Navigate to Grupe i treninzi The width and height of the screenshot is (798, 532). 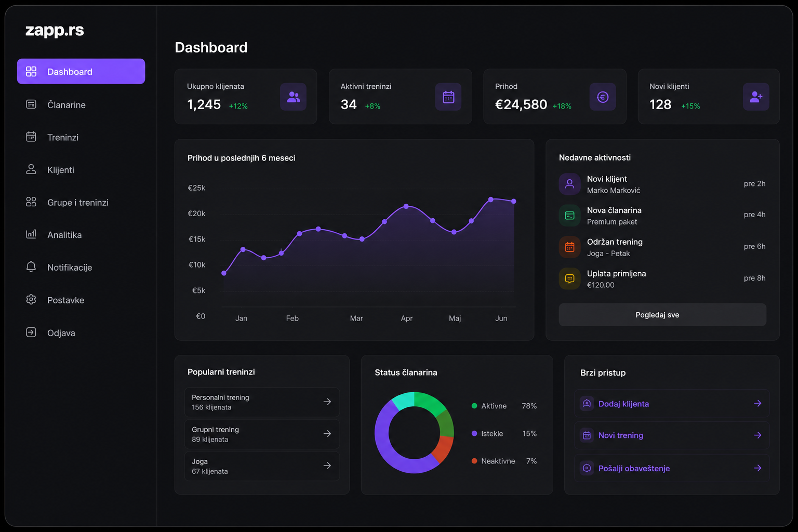[x=81, y=202]
